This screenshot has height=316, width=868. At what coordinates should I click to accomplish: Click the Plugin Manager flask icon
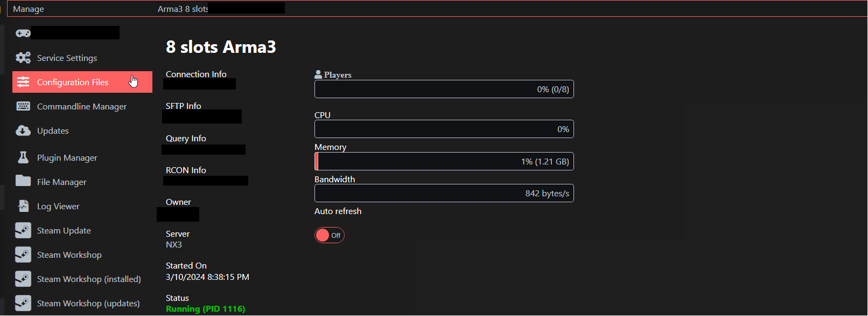pyautogui.click(x=23, y=157)
